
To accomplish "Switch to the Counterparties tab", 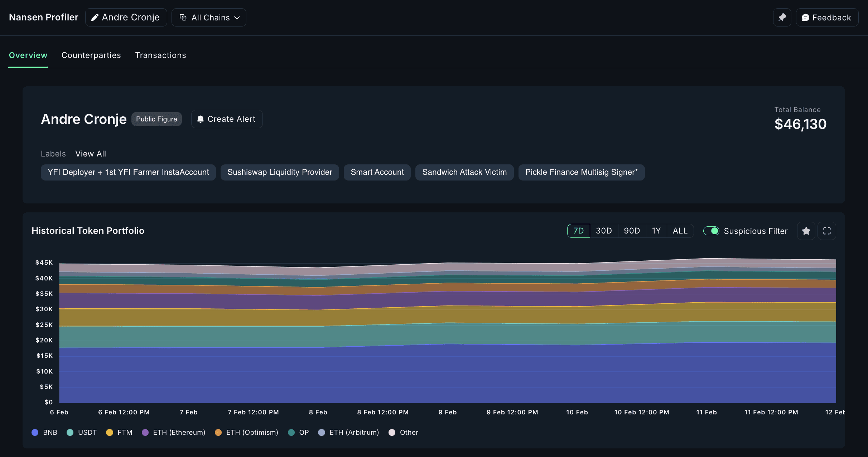I will [x=91, y=55].
